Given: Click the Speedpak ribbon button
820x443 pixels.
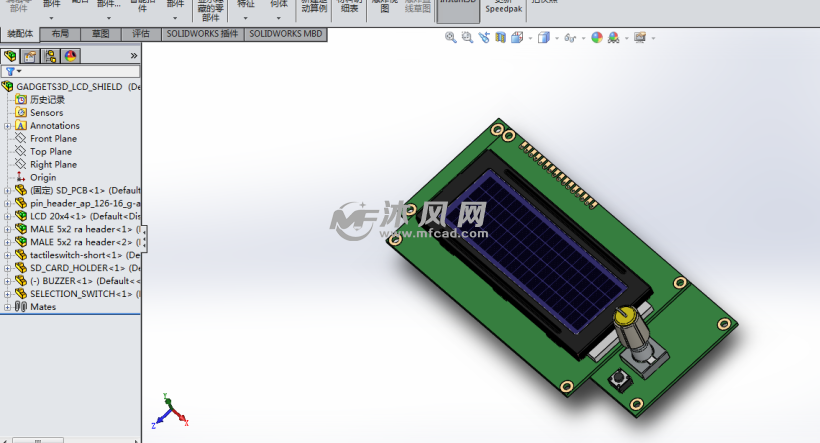Looking at the screenshot, I should click(504, 7).
